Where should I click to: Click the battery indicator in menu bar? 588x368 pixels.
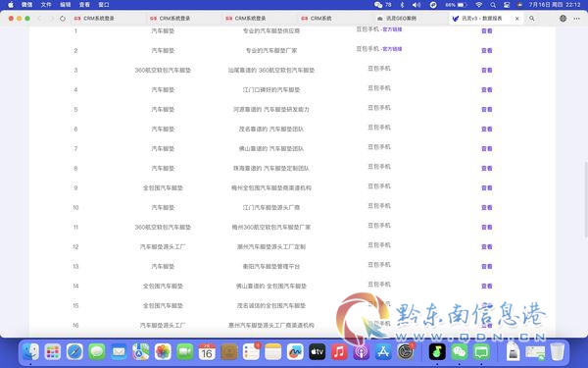pos(456,5)
